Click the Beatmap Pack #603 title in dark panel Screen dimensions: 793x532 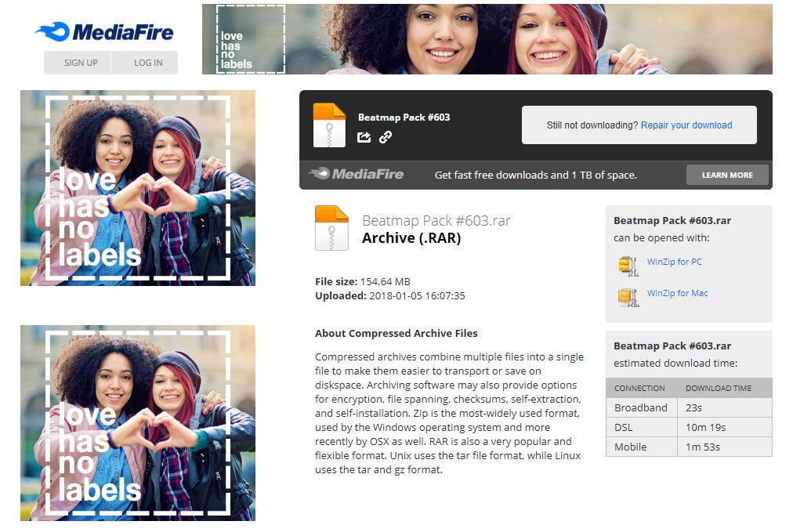(404, 118)
